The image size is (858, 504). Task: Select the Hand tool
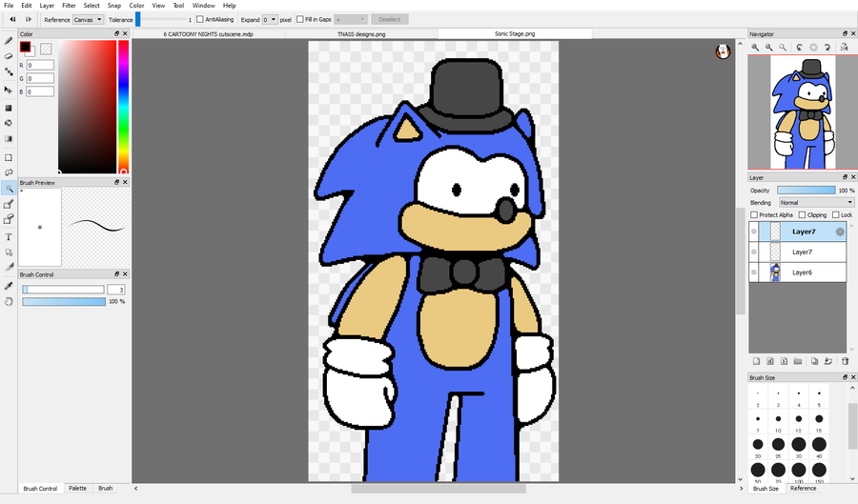click(x=9, y=301)
